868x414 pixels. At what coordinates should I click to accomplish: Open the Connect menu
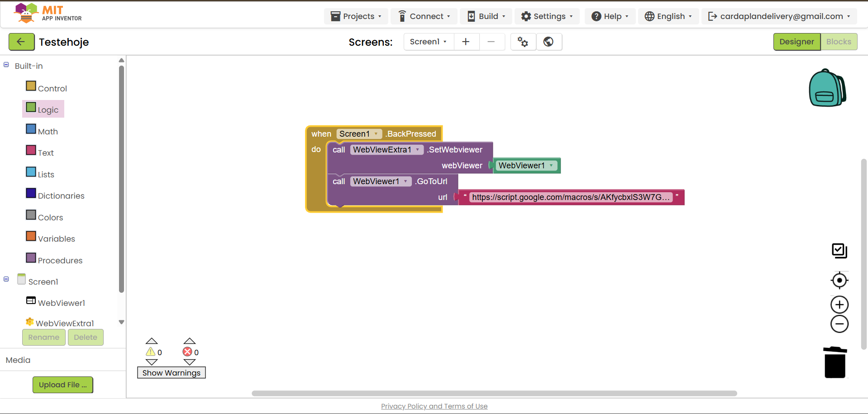424,16
